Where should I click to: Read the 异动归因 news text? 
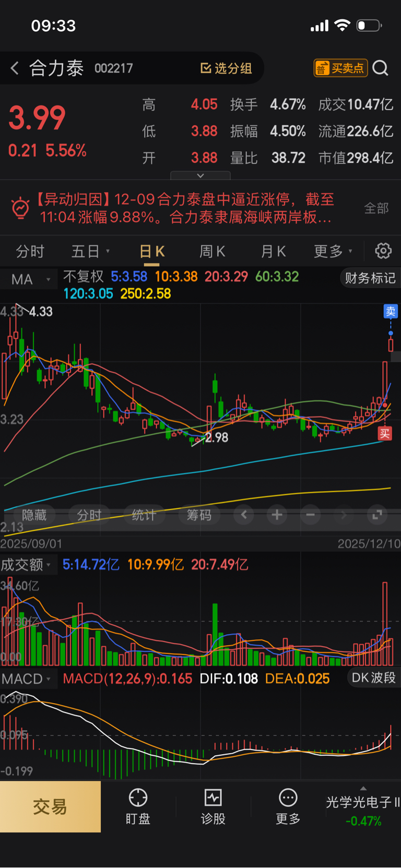(185, 208)
